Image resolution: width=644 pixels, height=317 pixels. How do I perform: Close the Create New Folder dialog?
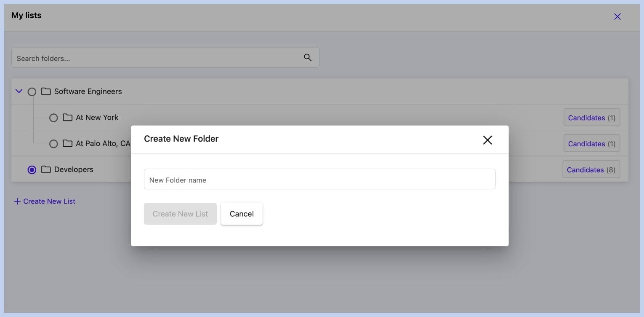coord(487,140)
